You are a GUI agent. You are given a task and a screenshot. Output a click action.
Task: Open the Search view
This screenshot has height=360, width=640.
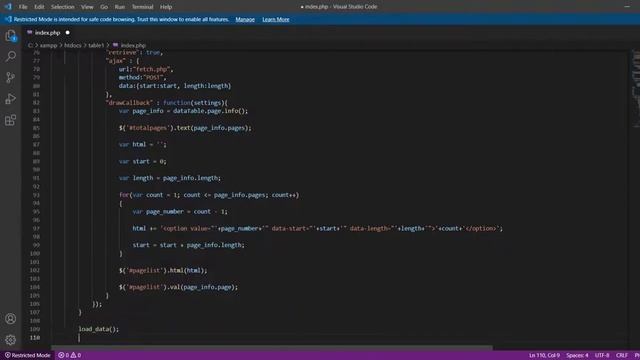11,56
